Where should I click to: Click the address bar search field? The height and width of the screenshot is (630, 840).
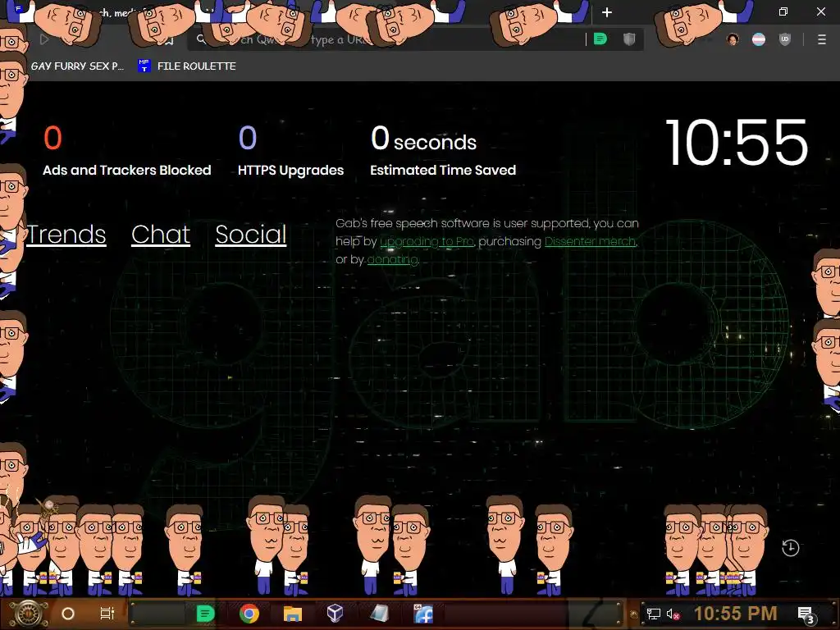[x=386, y=39]
